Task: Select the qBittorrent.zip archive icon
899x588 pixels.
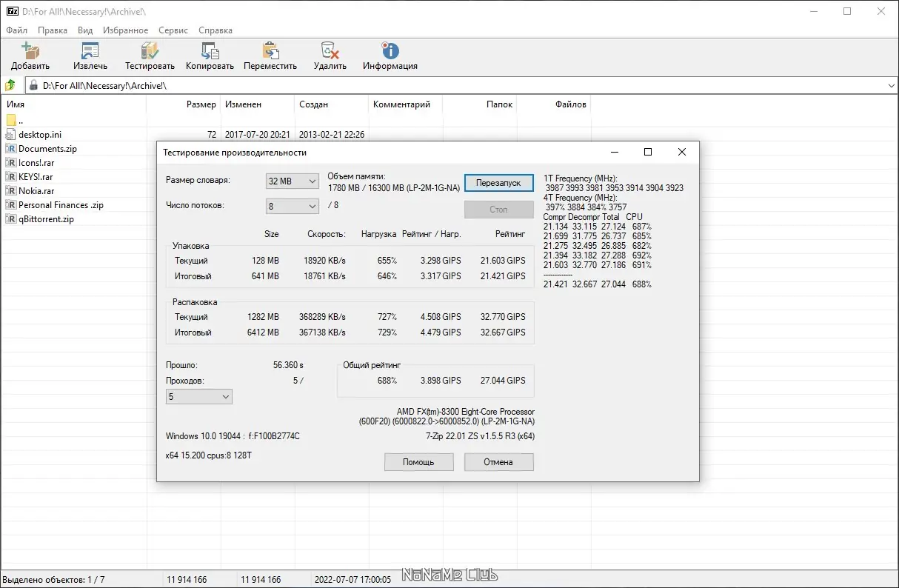Action: click(x=11, y=219)
